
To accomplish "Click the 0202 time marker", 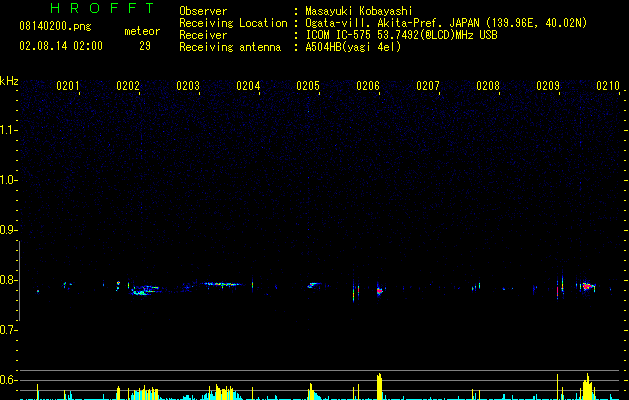I will 128,86.
